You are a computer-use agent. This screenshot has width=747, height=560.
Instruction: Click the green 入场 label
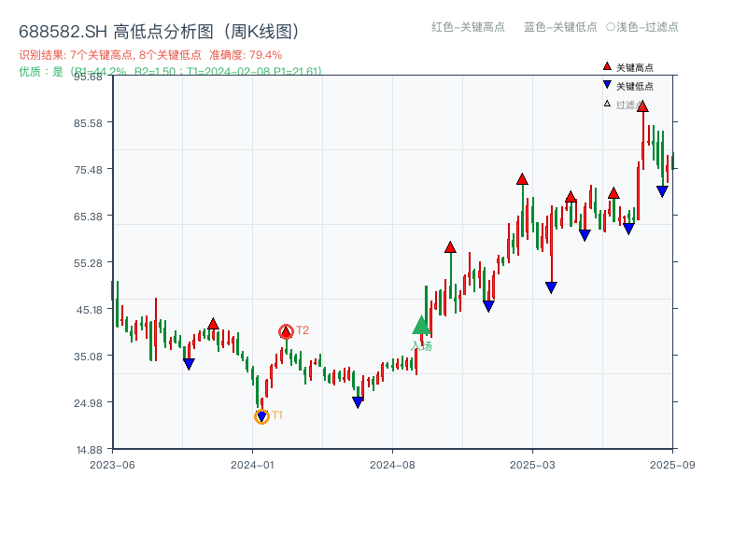422,346
